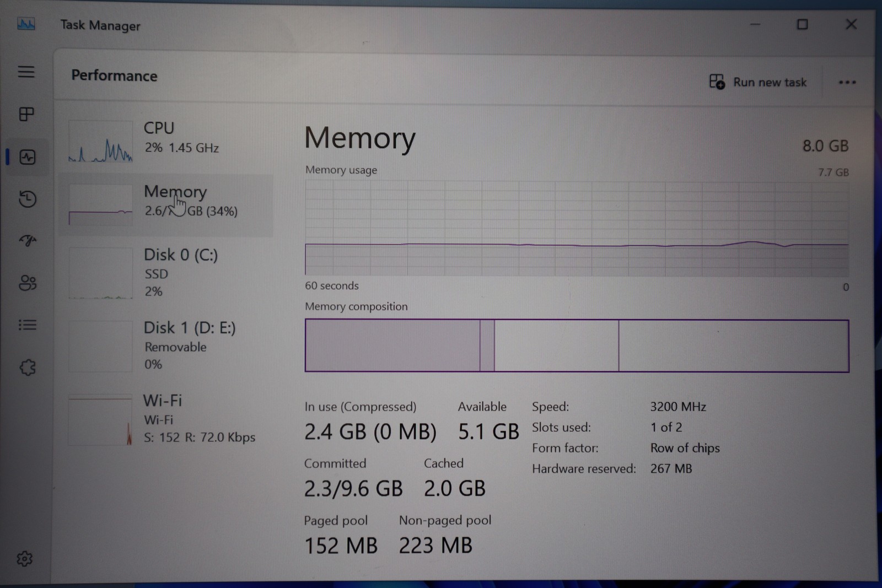The width and height of the screenshot is (882, 588).
Task: Click the Task Manager window title
Action: point(100,25)
